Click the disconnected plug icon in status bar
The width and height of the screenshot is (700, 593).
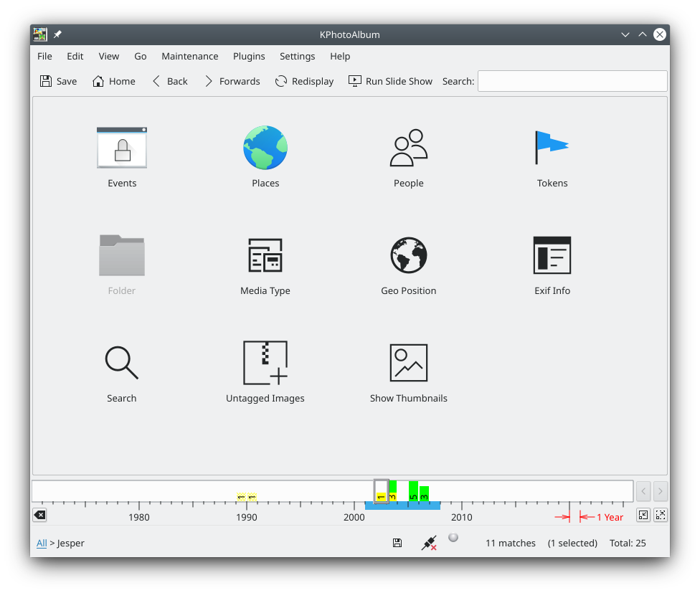429,543
